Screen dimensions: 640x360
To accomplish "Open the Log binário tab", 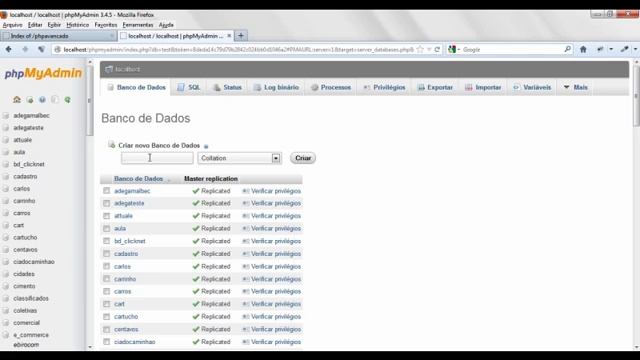I will [x=276, y=87].
